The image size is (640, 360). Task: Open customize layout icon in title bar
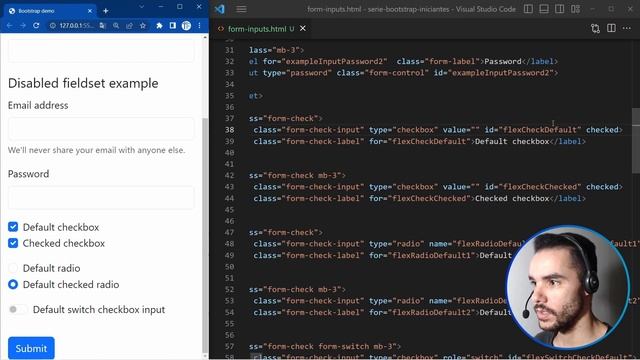click(x=576, y=9)
